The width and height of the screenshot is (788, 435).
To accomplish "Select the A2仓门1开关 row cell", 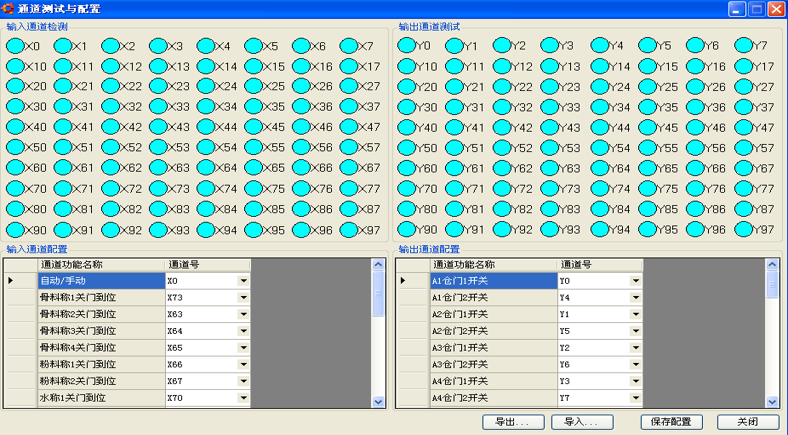I will pos(494,314).
